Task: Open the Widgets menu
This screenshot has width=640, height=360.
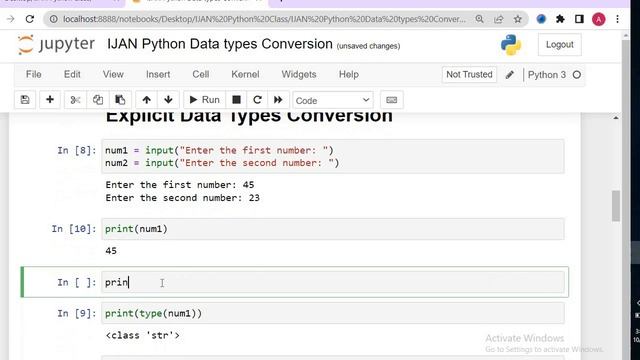Action: click(x=299, y=74)
